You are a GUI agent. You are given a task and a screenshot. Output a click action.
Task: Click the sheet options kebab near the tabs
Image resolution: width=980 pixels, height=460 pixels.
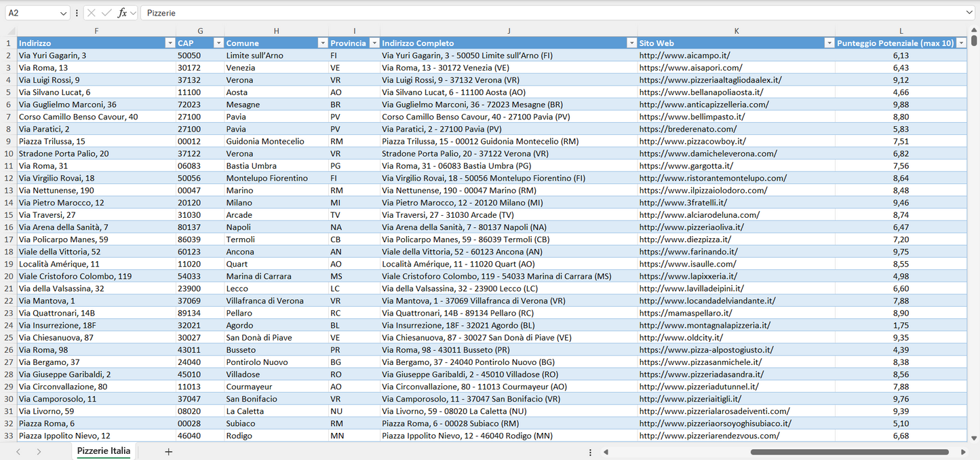coord(591,451)
